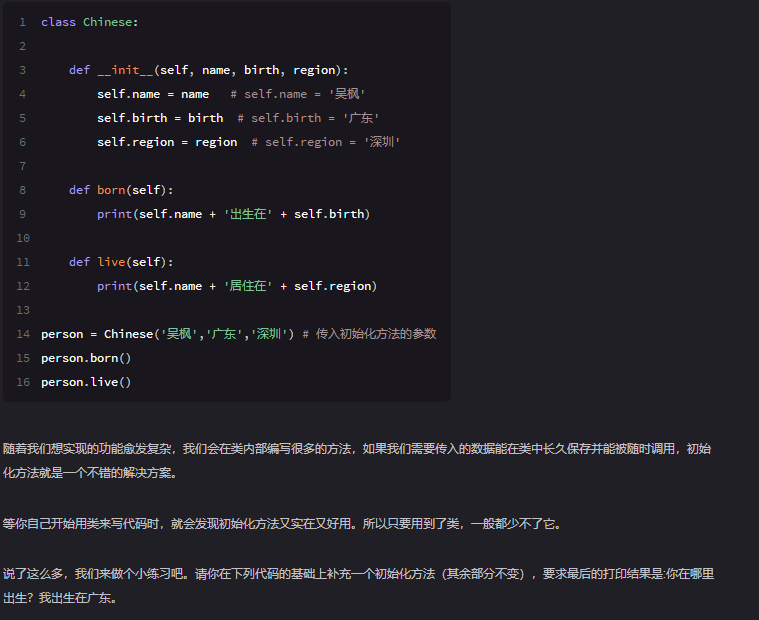Click comment '# 传入初始化方法的参数'

(x=369, y=334)
